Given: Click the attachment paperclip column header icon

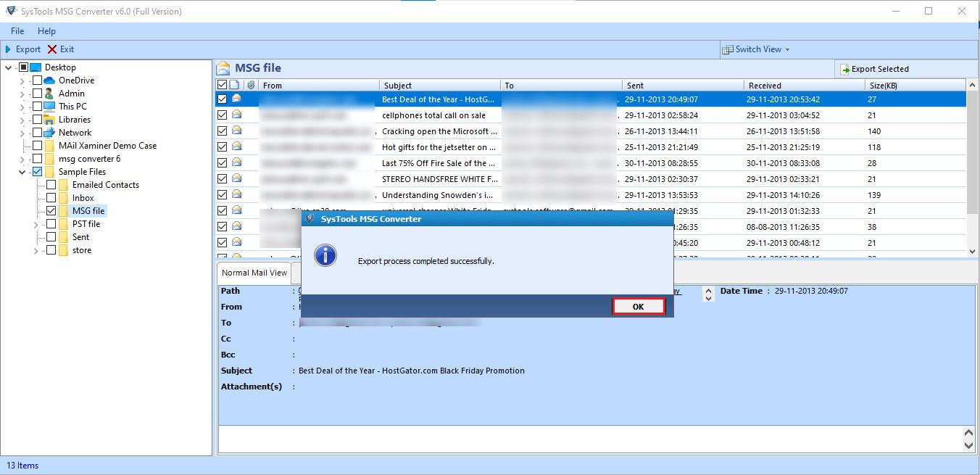Looking at the screenshot, I should click(251, 85).
